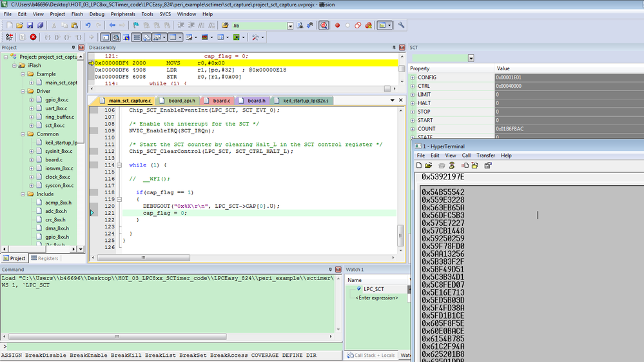This screenshot has width=644, height=362.
Task: Open Configuration with the wrench icon
Action: click(401, 25)
